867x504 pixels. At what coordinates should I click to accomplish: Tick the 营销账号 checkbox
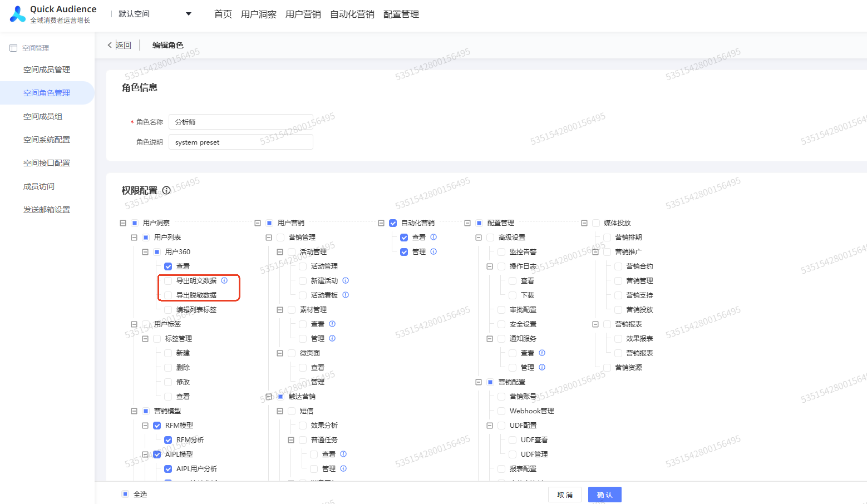501,397
